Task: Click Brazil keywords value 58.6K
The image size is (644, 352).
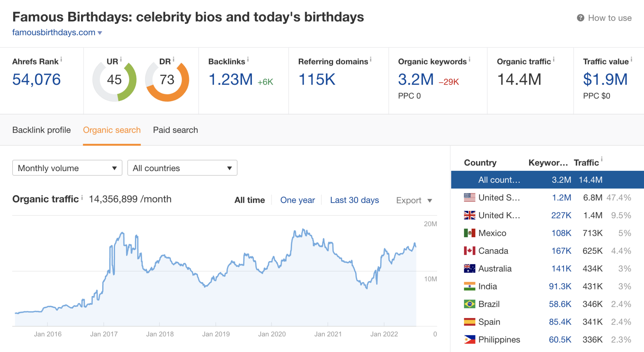Action: [x=560, y=304]
